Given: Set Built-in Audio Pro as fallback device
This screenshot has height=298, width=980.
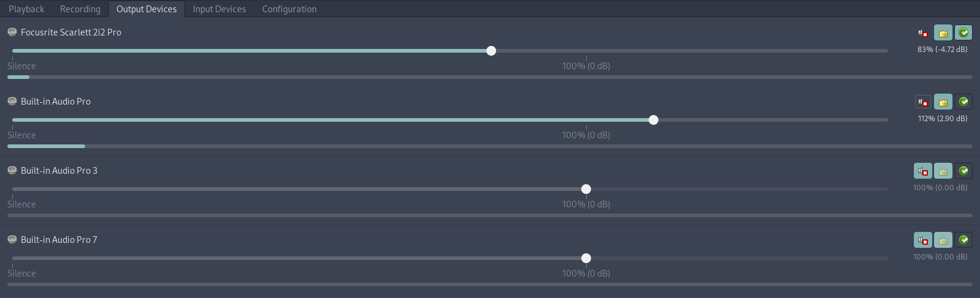Looking at the screenshot, I should pyautogui.click(x=963, y=102).
